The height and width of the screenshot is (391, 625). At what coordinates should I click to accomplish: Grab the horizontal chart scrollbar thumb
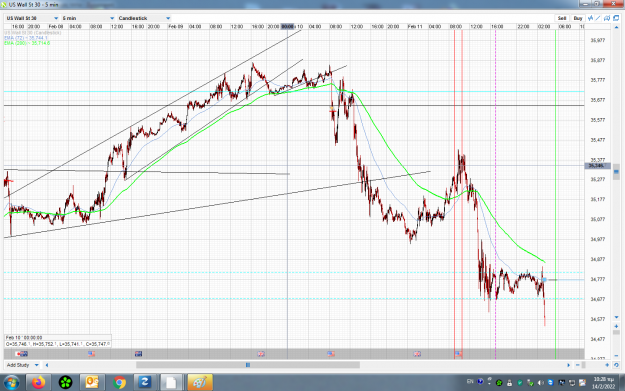coord(248,365)
